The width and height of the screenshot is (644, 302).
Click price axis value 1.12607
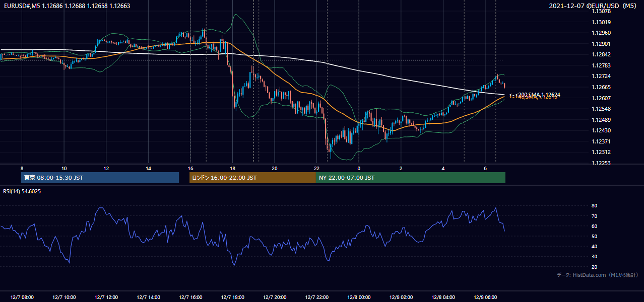[601, 98]
